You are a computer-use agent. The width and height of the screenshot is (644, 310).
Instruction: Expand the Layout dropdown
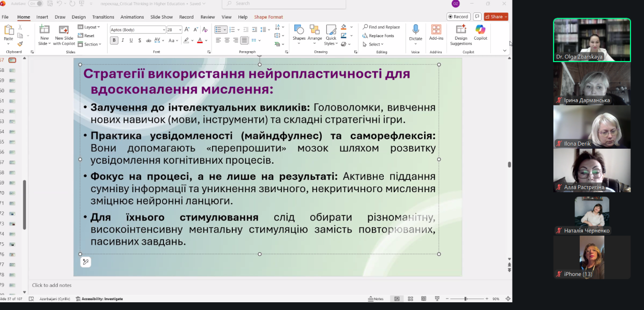[x=89, y=27]
